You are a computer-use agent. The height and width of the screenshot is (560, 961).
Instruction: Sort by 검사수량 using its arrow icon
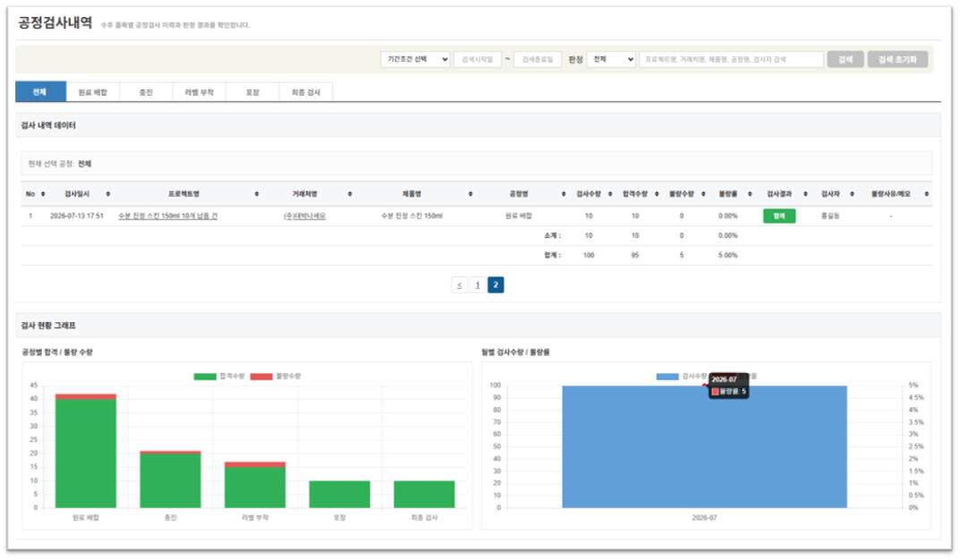[x=610, y=194]
